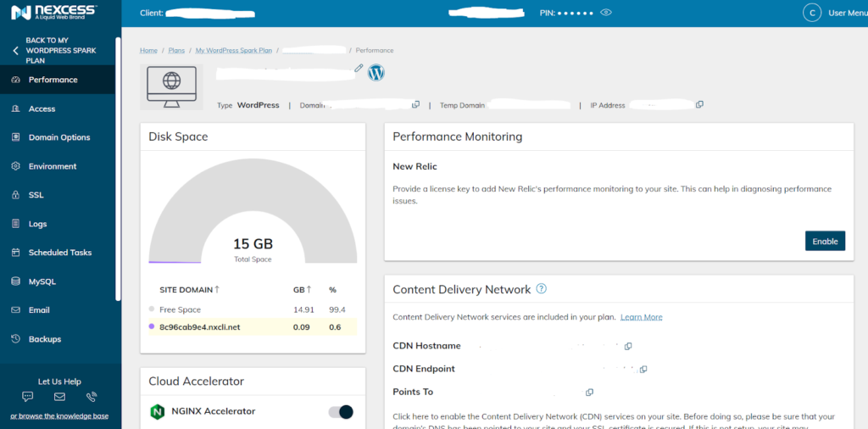Screen dimensions: 868x429
Task: Open Content Delivery Network help icon
Action: (542, 288)
